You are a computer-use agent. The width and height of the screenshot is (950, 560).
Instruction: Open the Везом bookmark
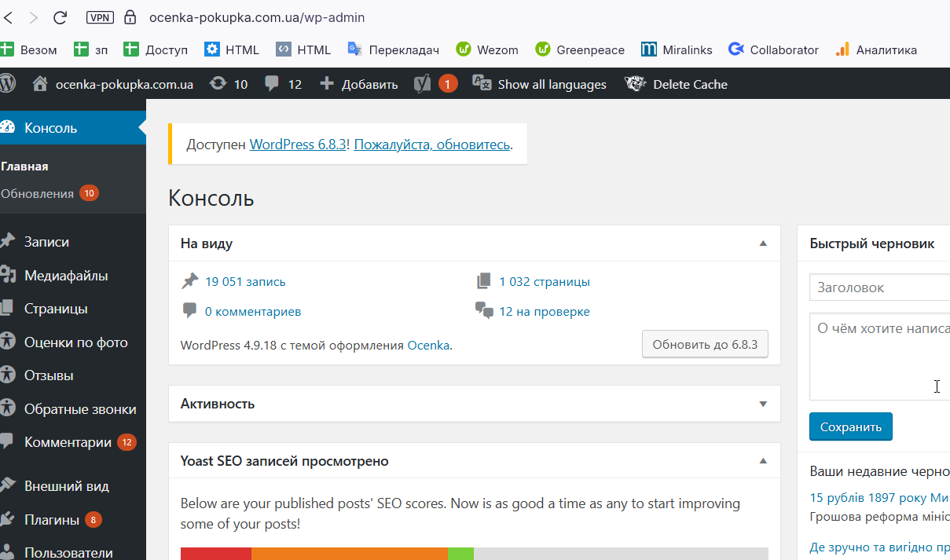pos(29,49)
